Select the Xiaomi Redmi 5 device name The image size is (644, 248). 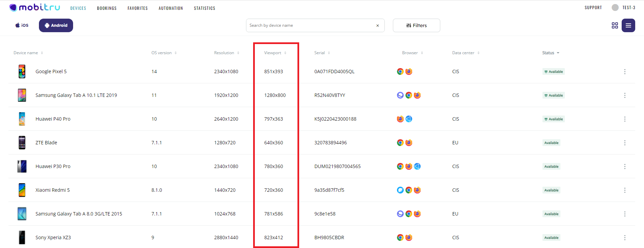pyautogui.click(x=53, y=190)
